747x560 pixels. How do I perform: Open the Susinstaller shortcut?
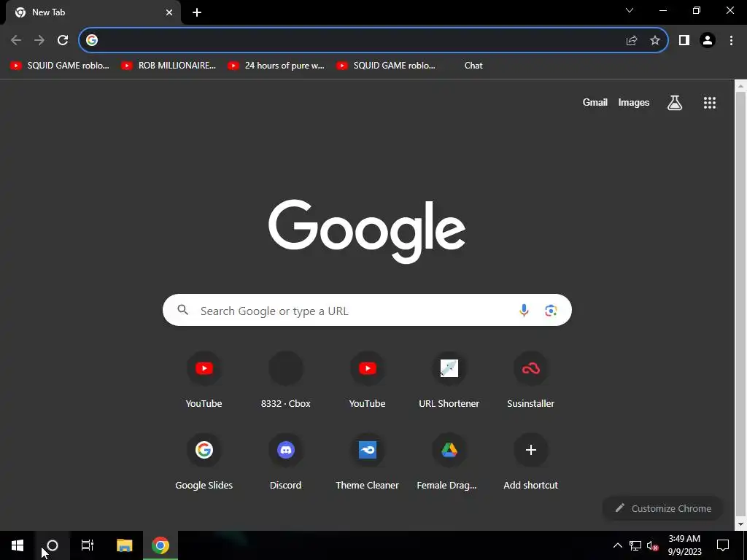click(531, 381)
